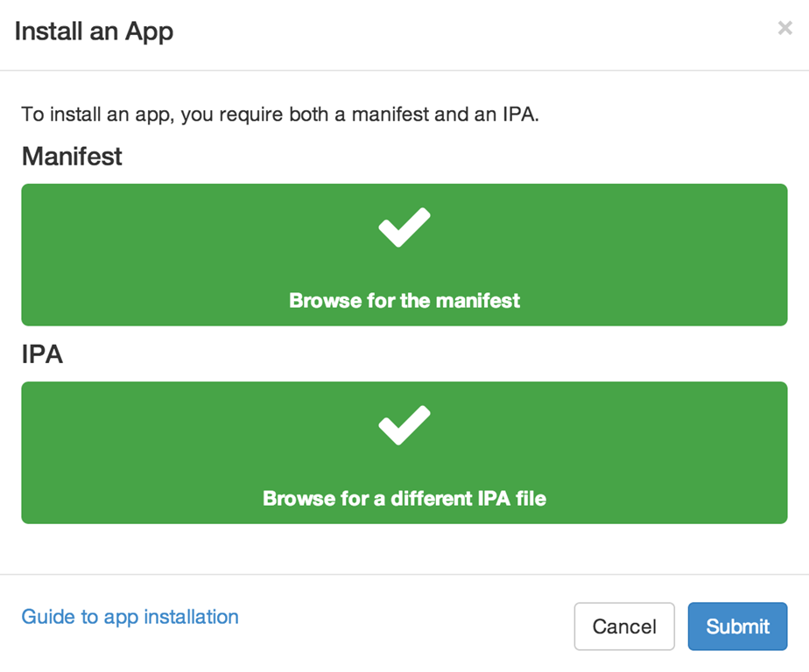This screenshot has width=809, height=672.
Task: Click "Browse for the manifest" label
Action: [404, 301]
